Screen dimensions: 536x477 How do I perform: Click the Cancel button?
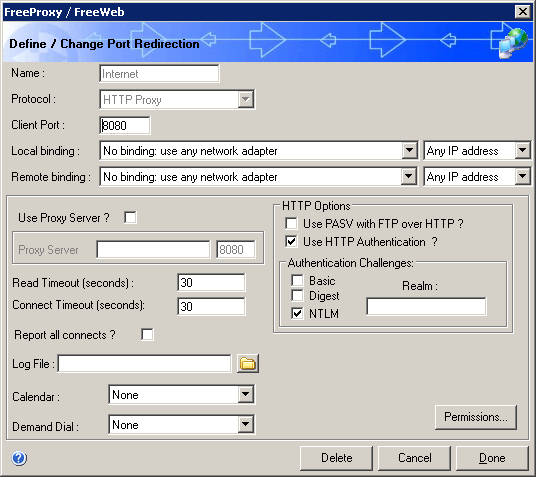414,458
